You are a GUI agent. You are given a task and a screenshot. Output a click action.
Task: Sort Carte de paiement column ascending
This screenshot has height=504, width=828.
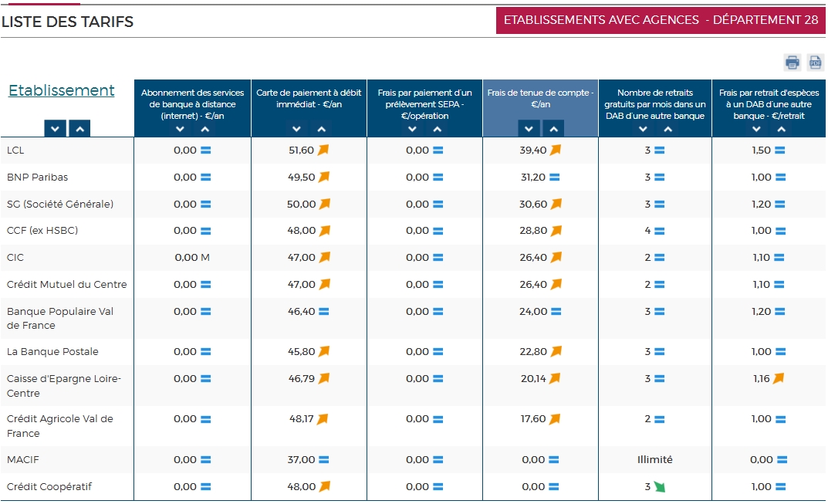point(322,129)
